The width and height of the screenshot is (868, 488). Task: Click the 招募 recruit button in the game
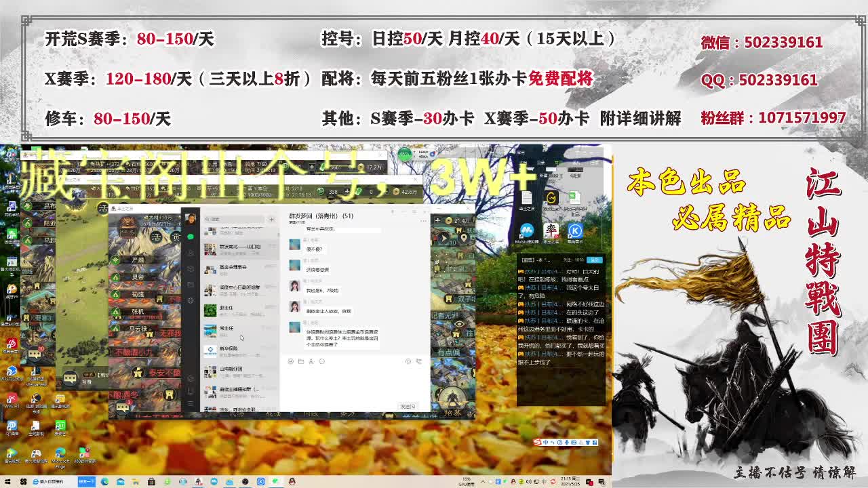click(453, 413)
